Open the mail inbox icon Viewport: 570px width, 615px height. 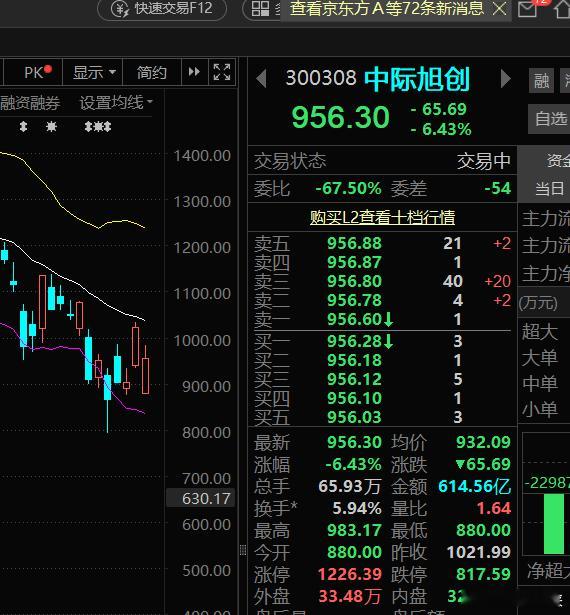click(527, 9)
